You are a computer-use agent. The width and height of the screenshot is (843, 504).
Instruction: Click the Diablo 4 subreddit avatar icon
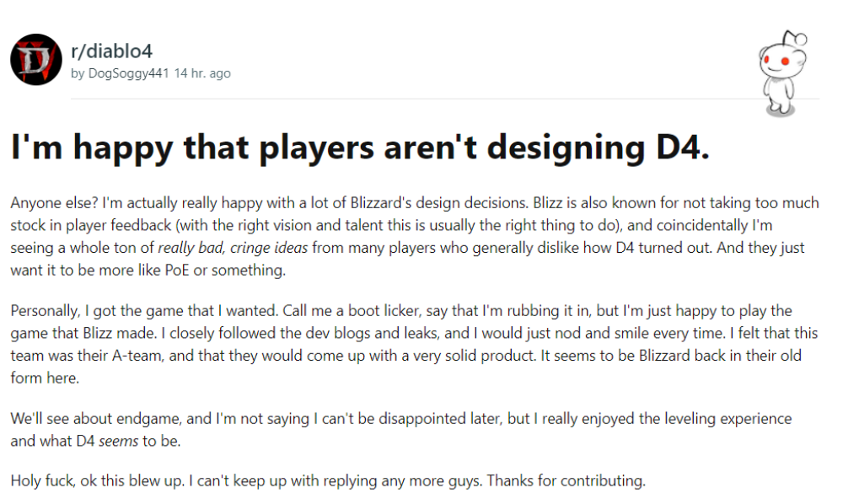35,61
